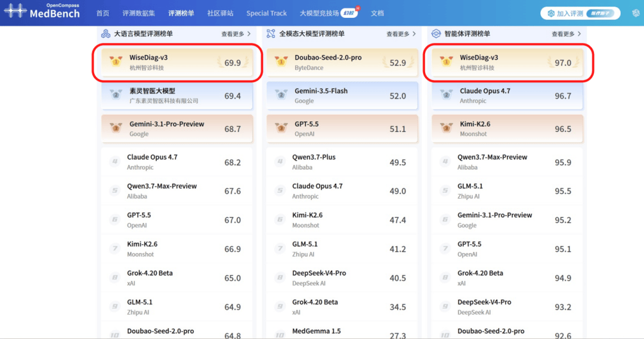
Task: Click the 幻彩 badge beside 大模型竞技场
Action: click(x=349, y=13)
